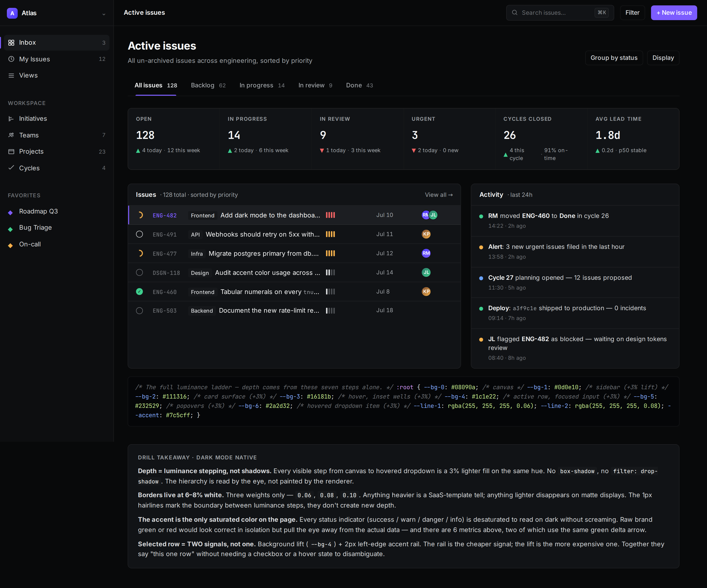Click the Backend label on ENG-503
This screenshot has width=707, height=588.
click(202, 311)
